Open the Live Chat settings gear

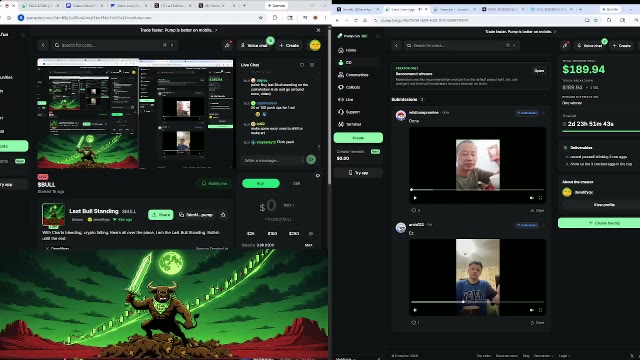(312, 65)
